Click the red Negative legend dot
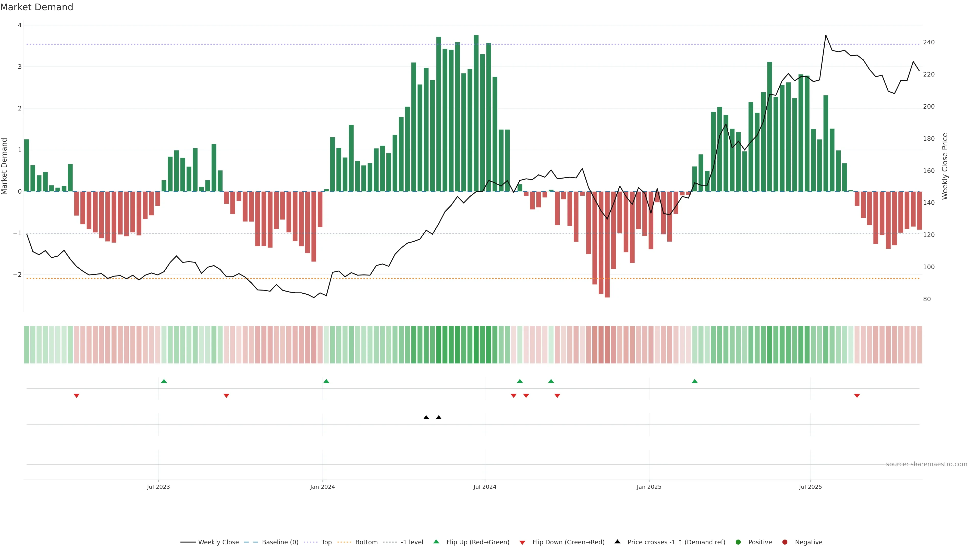 [x=785, y=542]
